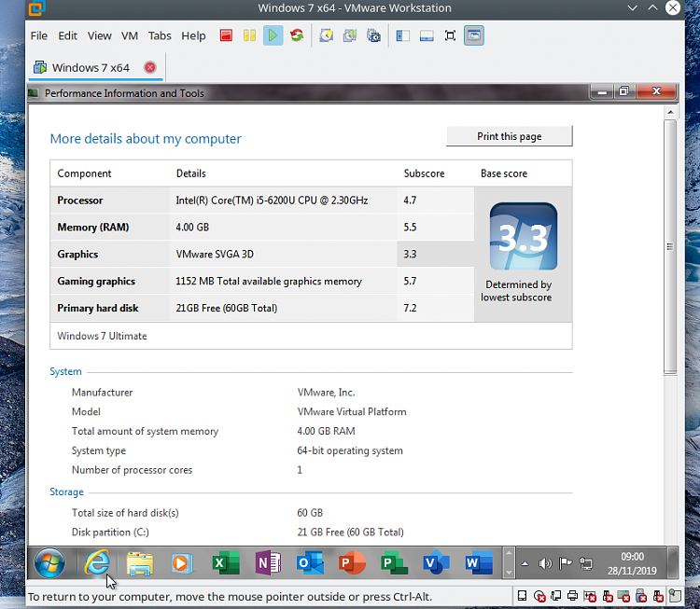Open the VM menu

pos(130,35)
